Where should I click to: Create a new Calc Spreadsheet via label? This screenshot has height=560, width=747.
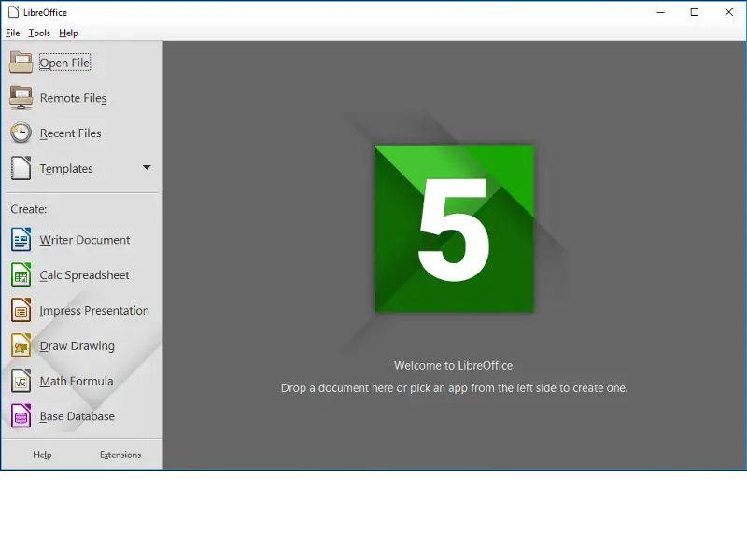point(84,275)
